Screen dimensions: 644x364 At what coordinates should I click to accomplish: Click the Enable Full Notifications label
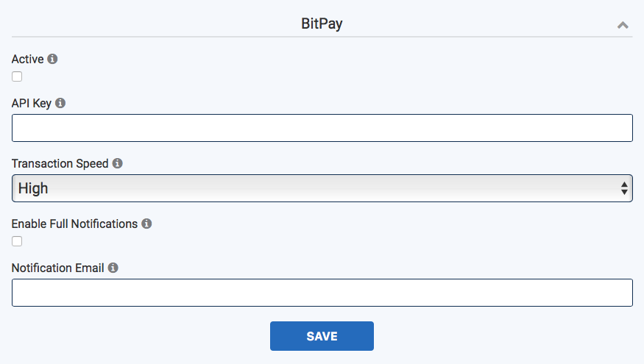pos(75,224)
